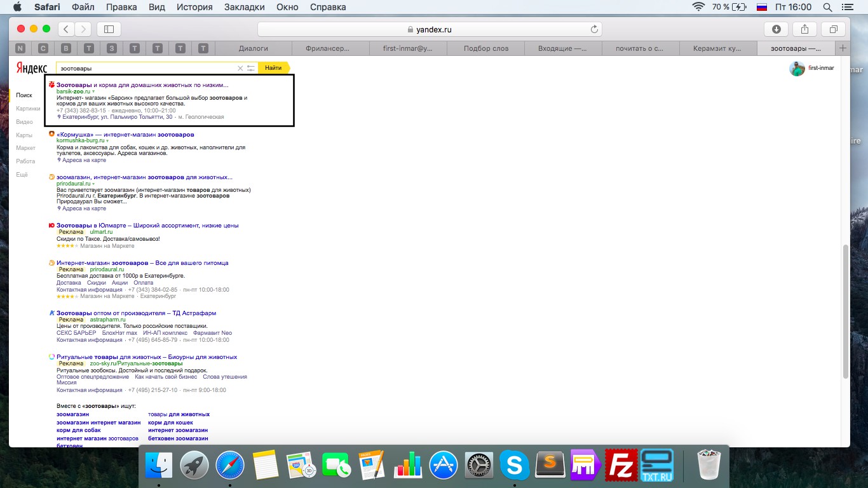Click the Яндекс logo
Viewport: 868px width, 488px height.
pyautogui.click(x=31, y=68)
